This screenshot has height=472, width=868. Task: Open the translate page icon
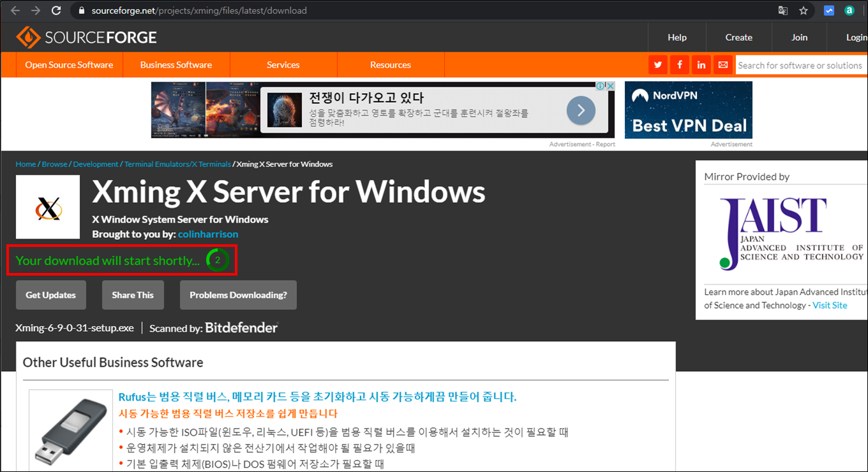pyautogui.click(x=782, y=11)
